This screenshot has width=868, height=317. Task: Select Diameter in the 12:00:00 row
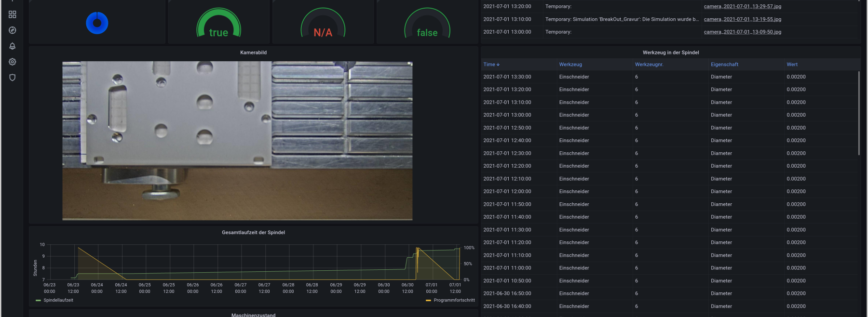click(x=721, y=192)
